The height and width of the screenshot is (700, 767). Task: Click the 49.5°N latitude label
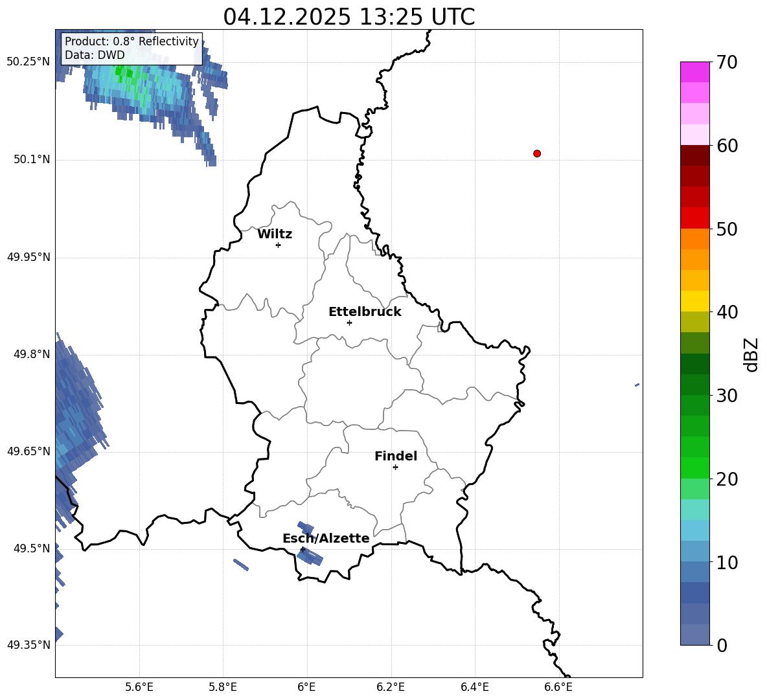coord(32,548)
